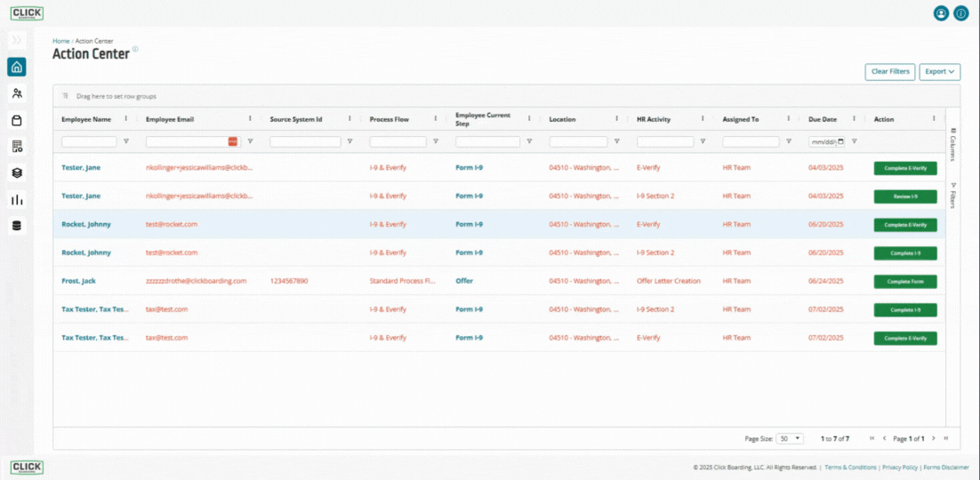Open Due Date filter funnel icon
Viewport: 980px width, 480px height.
pyautogui.click(x=855, y=141)
